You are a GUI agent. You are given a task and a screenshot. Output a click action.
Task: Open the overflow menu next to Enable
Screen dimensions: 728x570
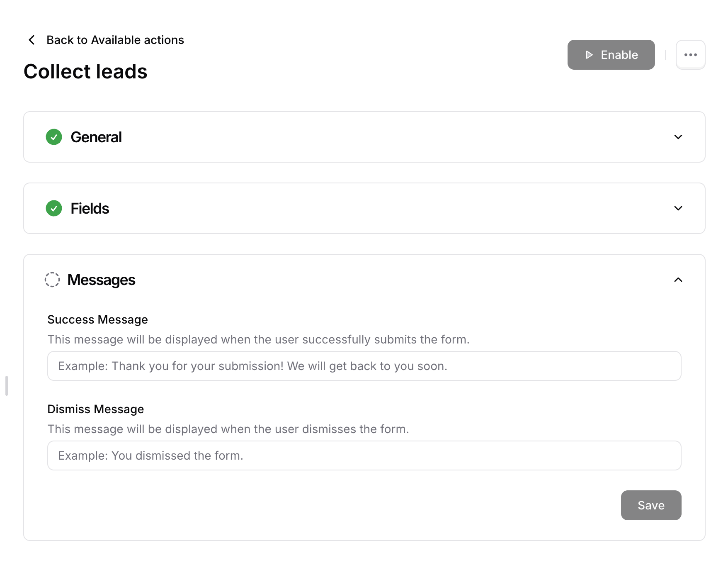[x=691, y=54]
